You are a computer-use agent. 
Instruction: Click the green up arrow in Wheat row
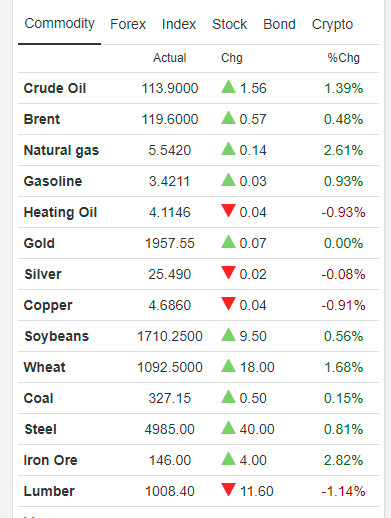pyautogui.click(x=228, y=366)
